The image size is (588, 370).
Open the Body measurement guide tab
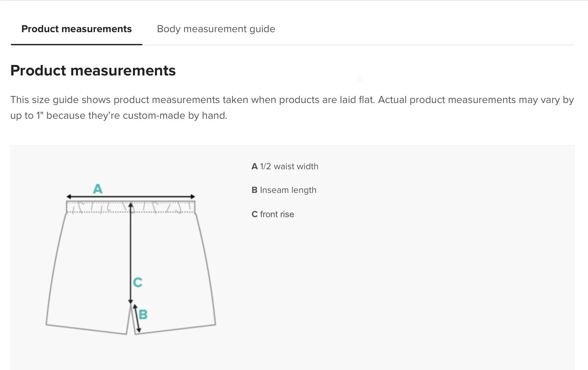click(x=216, y=29)
